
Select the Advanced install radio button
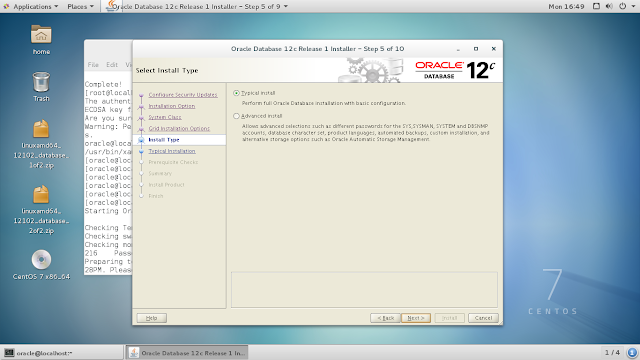236,116
